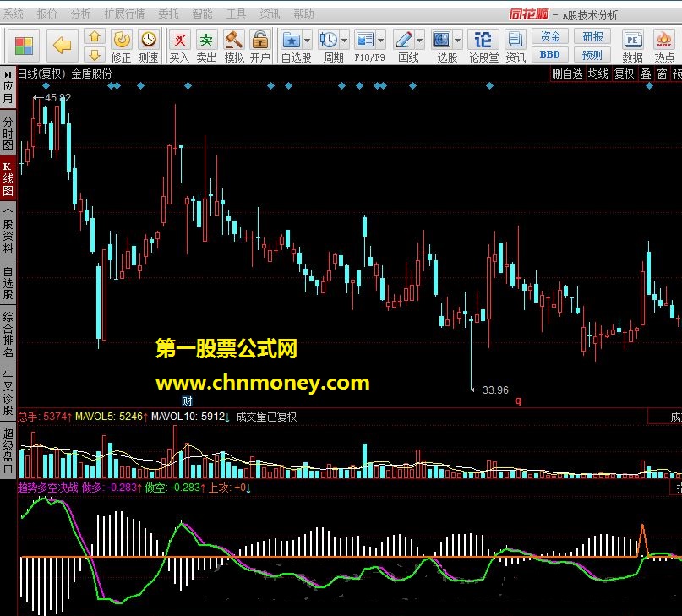Image resolution: width=682 pixels, height=616 pixels.
Task: Click the 卖出 sell icon
Action: click(206, 40)
